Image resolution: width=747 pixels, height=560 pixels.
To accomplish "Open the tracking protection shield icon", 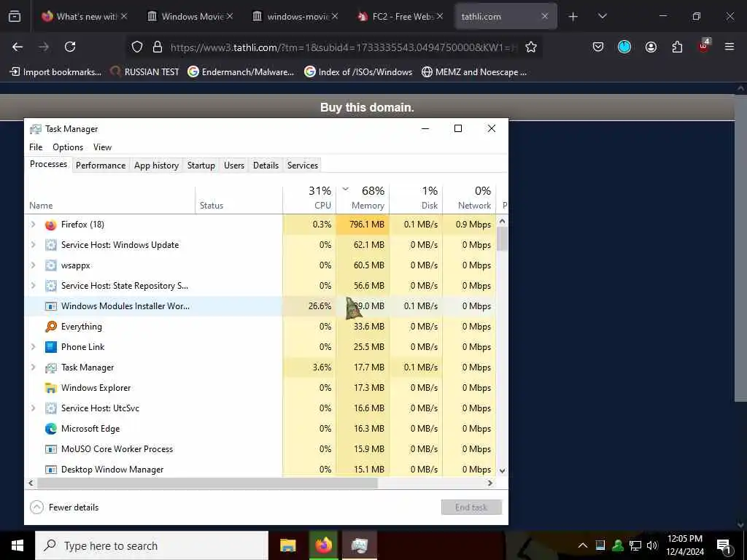I will point(137,47).
